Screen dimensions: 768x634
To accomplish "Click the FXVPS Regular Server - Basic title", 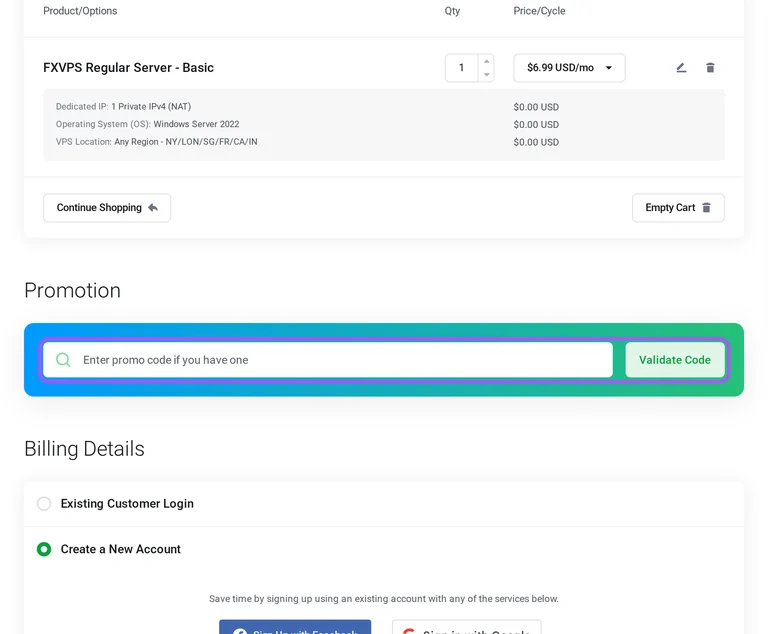I will pyautogui.click(x=128, y=68).
